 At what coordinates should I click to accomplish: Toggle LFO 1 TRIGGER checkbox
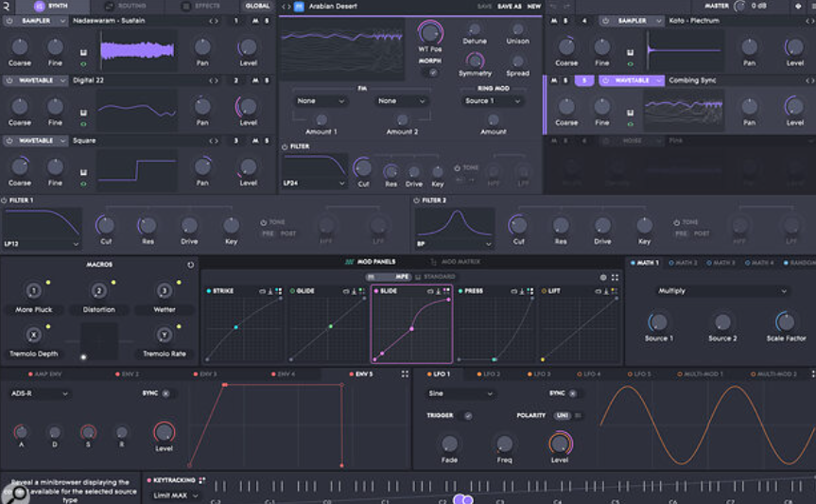(x=468, y=415)
